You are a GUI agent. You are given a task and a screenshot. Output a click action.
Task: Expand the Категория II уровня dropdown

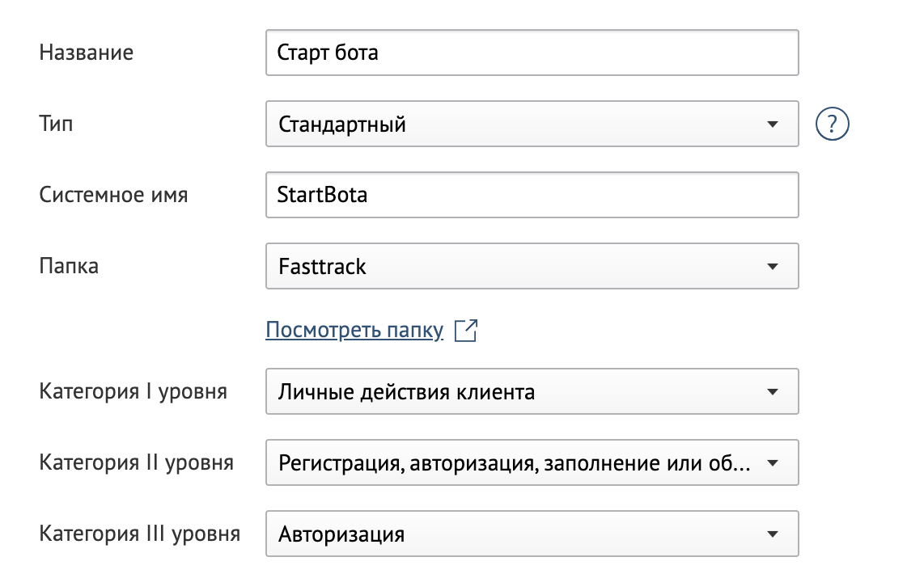532,462
